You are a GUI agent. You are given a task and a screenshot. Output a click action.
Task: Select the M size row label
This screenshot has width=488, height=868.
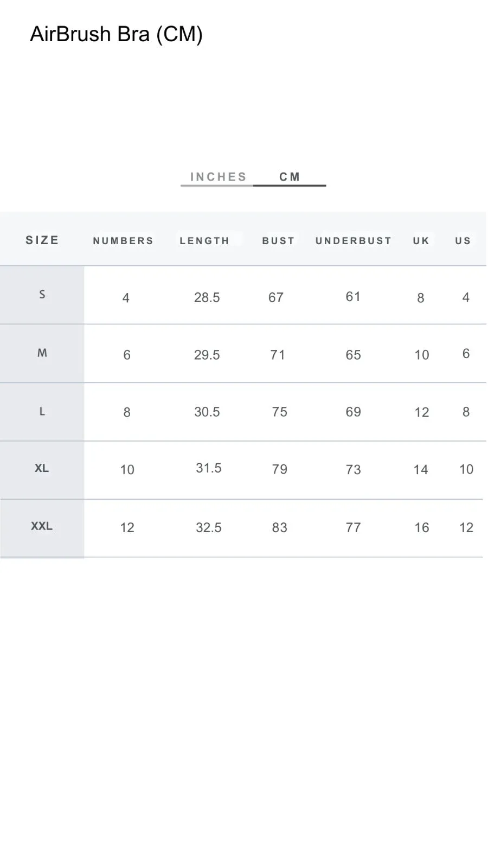tap(42, 353)
